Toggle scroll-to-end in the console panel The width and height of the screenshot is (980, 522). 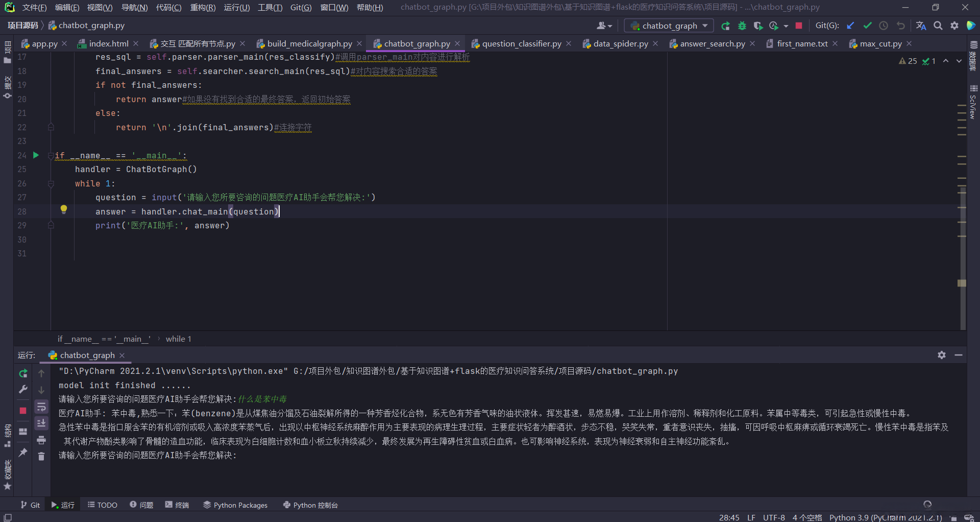pyautogui.click(x=41, y=423)
